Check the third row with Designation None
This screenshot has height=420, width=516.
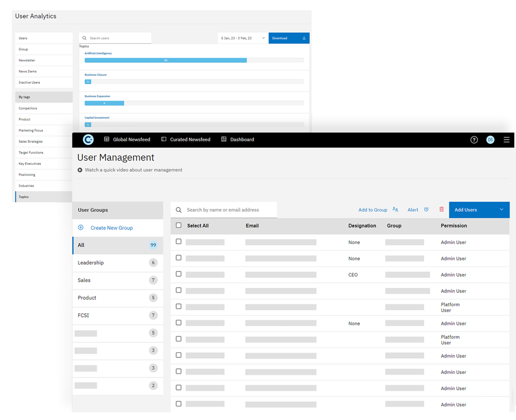[x=179, y=323]
